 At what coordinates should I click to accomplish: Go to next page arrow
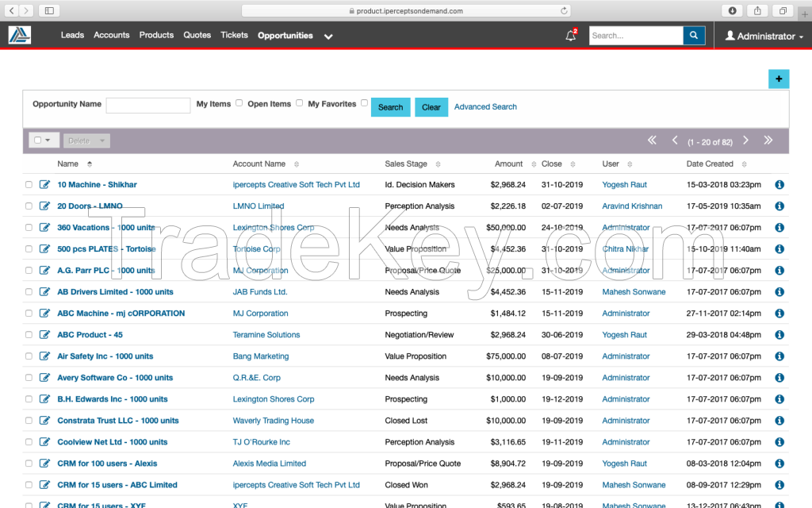[x=745, y=140]
